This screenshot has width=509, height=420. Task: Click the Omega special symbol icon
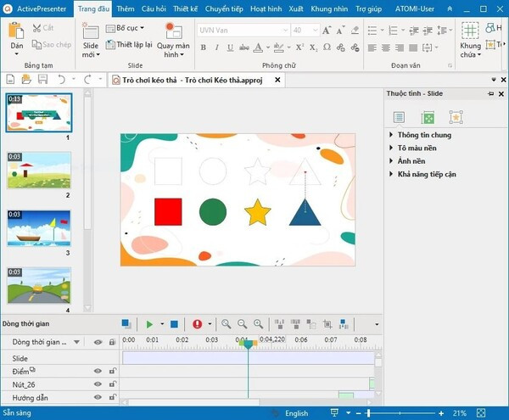[x=327, y=48]
